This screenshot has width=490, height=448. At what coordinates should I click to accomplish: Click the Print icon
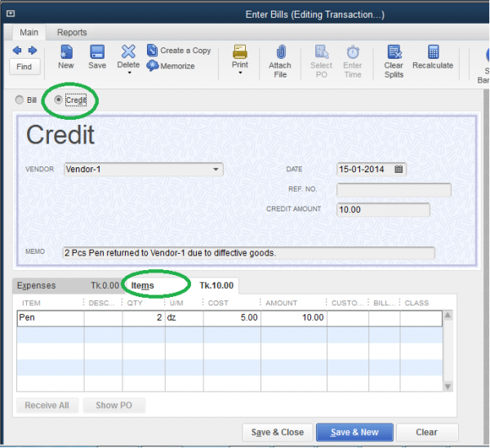[240, 52]
